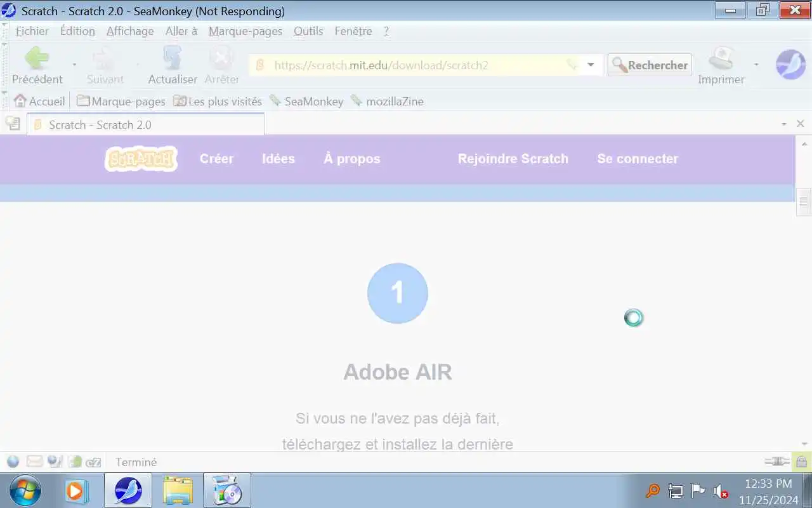Click the new tab icon beside the tab strip
Viewport: 812px width, 508px height.
tap(13, 124)
